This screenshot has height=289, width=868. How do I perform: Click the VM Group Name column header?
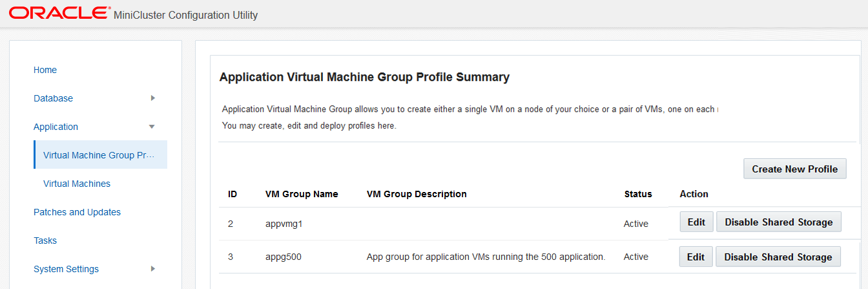(302, 194)
